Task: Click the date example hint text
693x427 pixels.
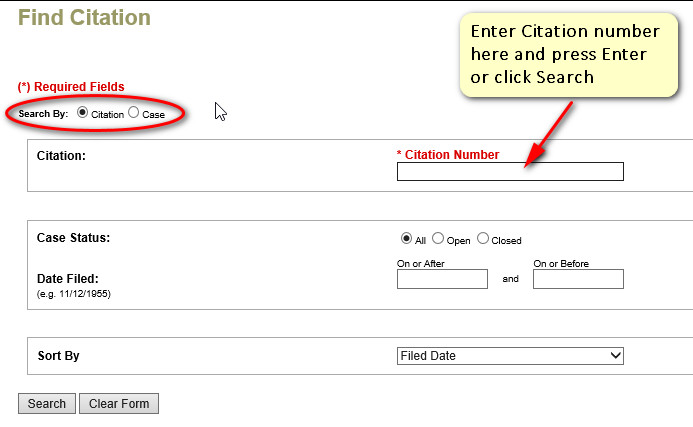Action: 74,294
